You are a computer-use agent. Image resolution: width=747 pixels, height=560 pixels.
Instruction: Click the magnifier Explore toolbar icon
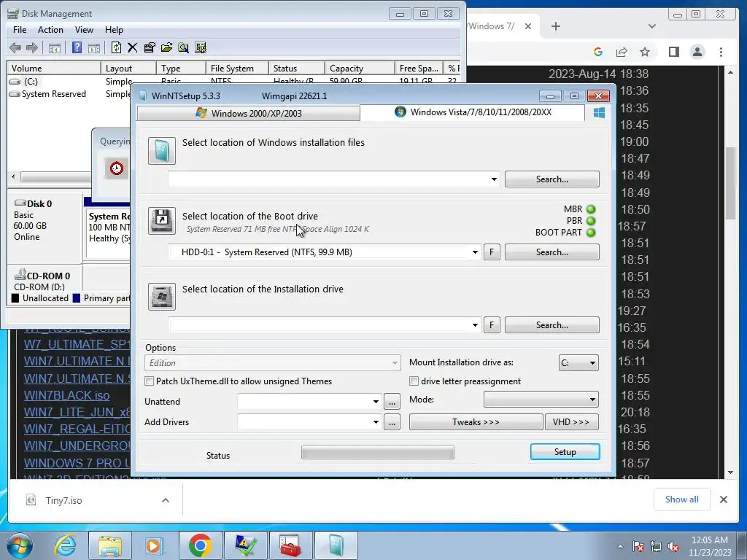click(183, 47)
